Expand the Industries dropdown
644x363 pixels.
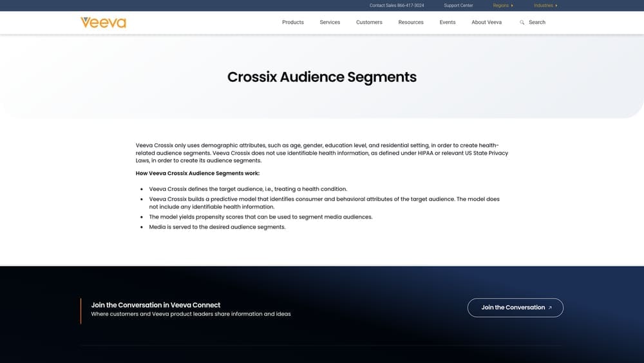[545, 5]
